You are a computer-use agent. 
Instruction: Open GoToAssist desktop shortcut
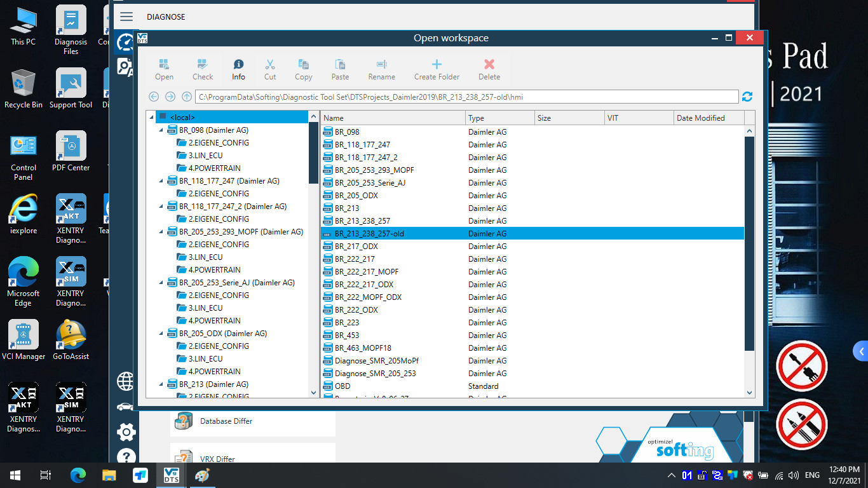[x=71, y=340]
